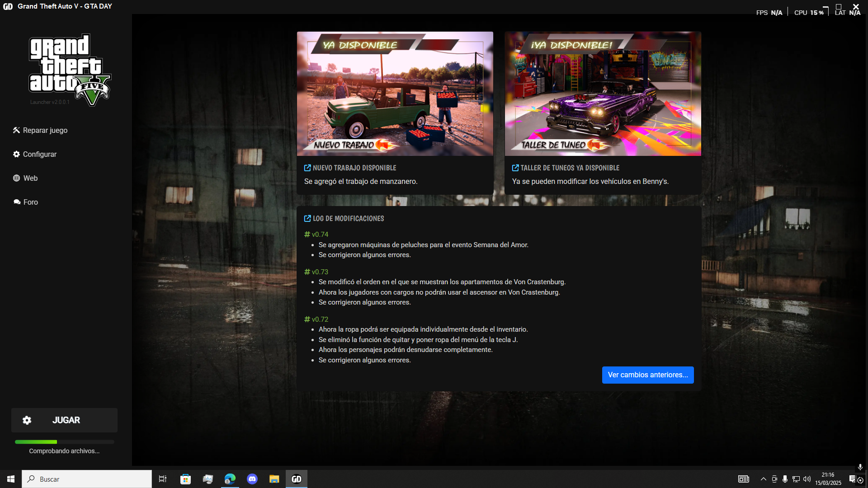Open Discord from the taskbar
Viewport: 868px width, 488px height.
252,479
